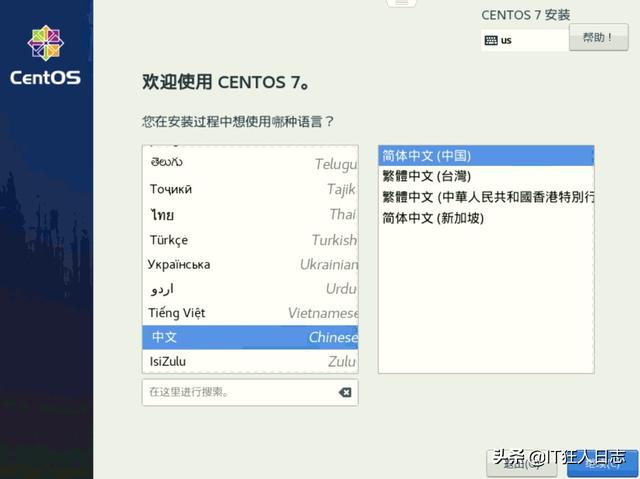This screenshot has height=479, width=640.
Task: Select Tiếng Việt Vietnamese language row
Action: point(250,313)
